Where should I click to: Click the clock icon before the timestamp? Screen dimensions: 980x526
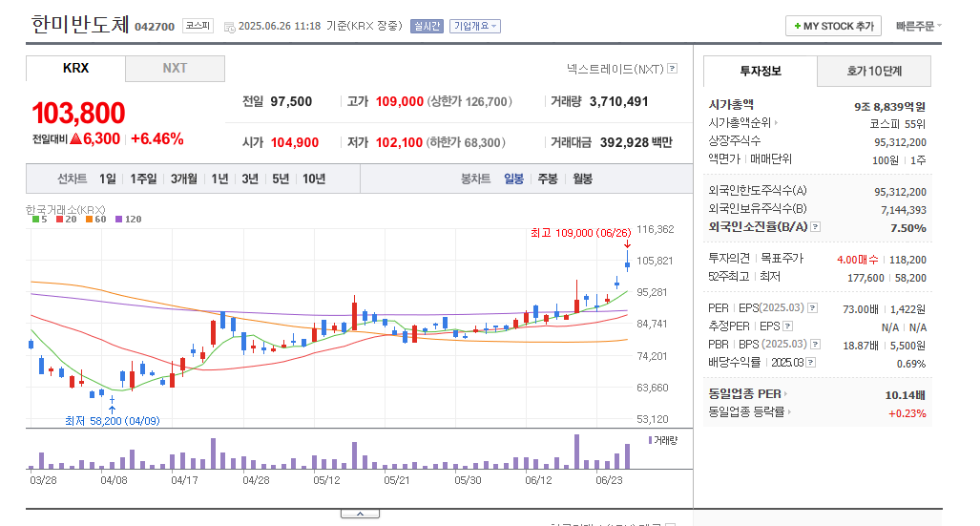pos(229,27)
